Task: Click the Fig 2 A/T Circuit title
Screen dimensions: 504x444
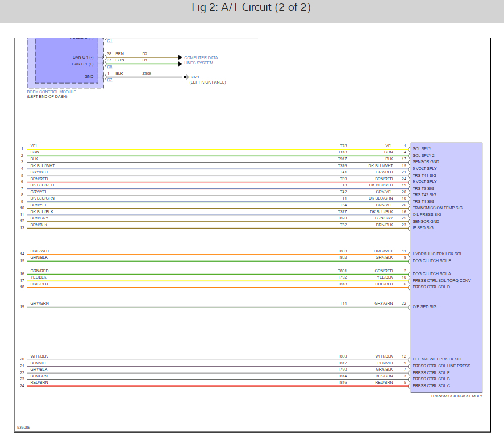Action: coord(251,7)
